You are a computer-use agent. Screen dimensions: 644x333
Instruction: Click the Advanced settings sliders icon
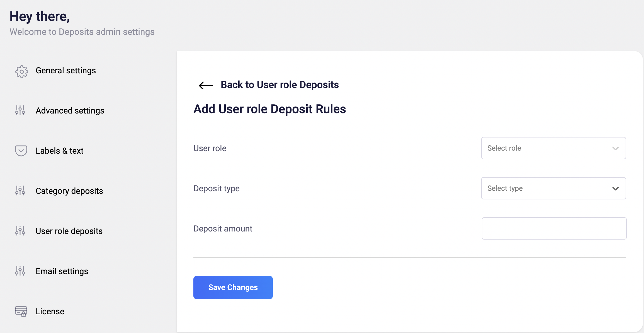point(20,110)
